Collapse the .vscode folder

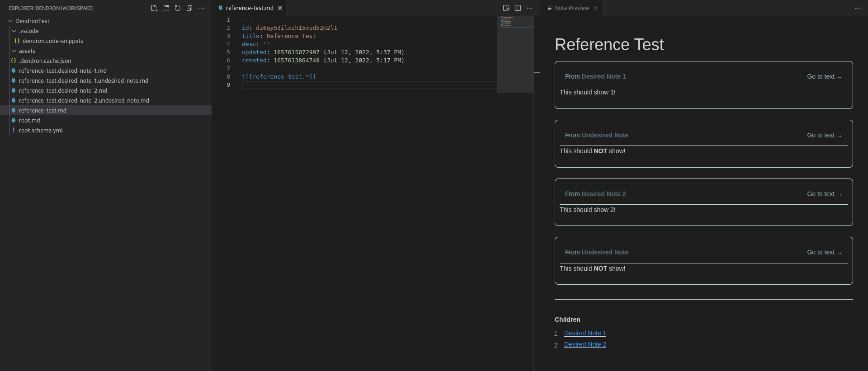tap(14, 31)
